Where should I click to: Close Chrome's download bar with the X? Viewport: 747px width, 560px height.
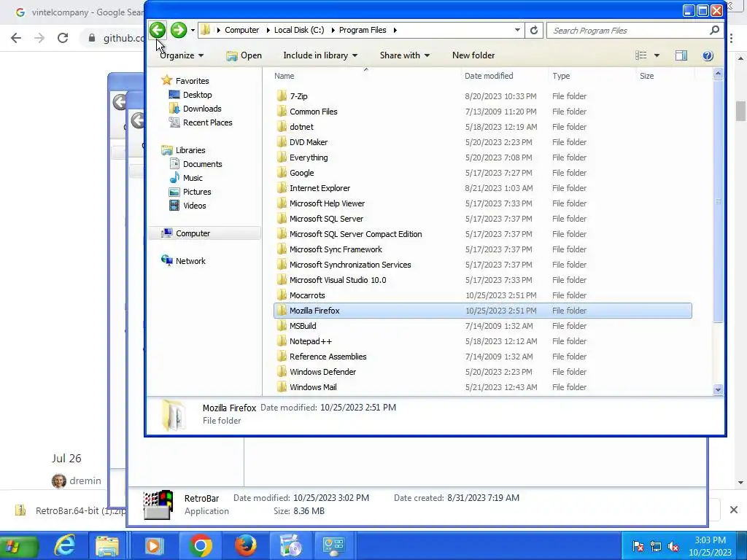[734, 510]
